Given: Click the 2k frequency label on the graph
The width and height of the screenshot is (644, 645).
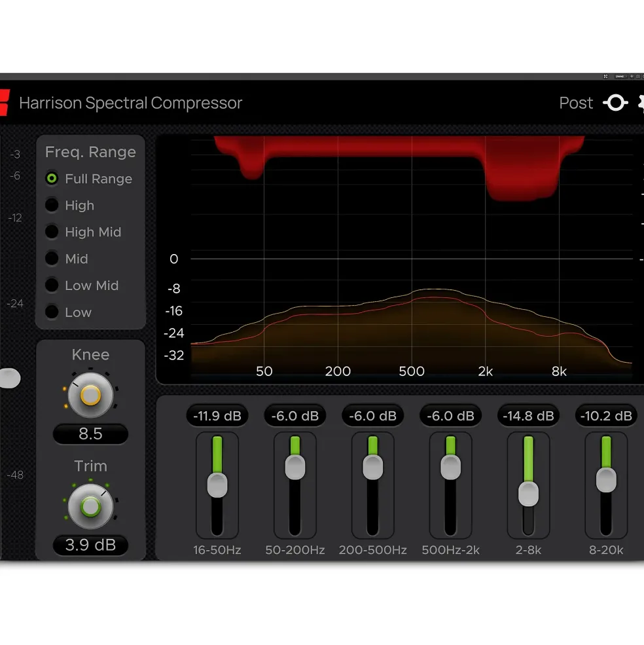Looking at the screenshot, I should click(485, 371).
